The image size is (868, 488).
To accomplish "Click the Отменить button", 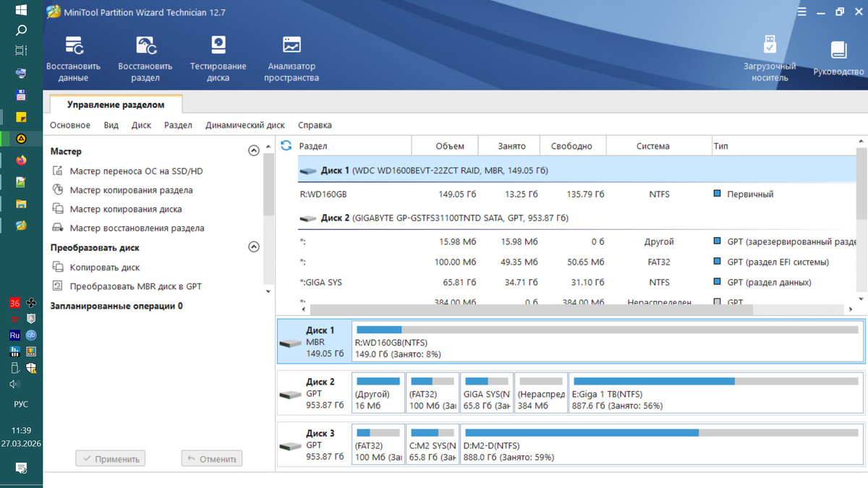I will coord(211,458).
